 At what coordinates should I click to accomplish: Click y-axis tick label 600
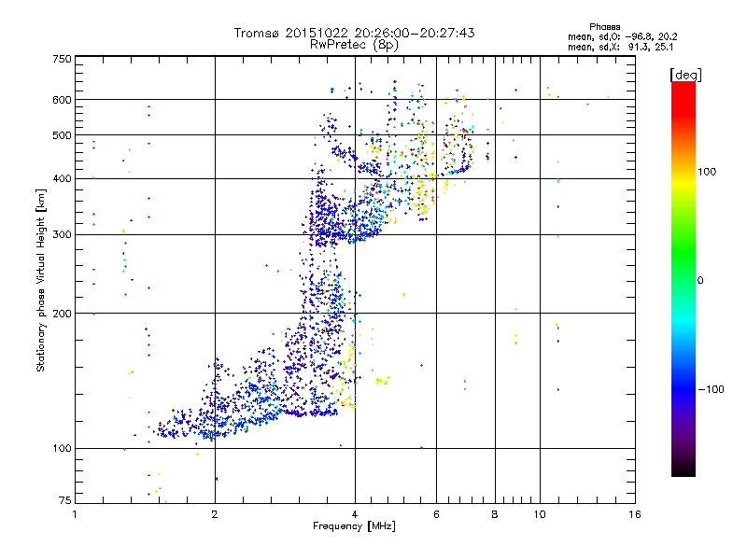pos(63,100)
